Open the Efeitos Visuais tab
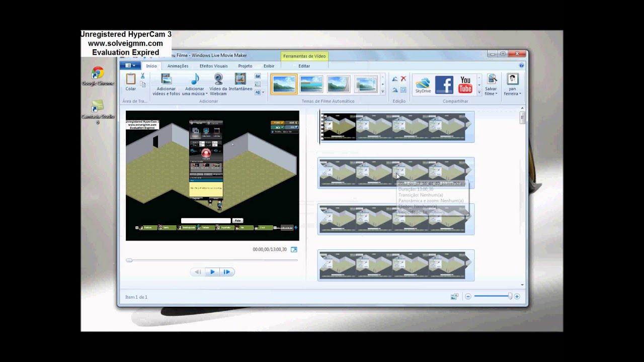This screenshot has width=644, height=362. pos(213,66)
